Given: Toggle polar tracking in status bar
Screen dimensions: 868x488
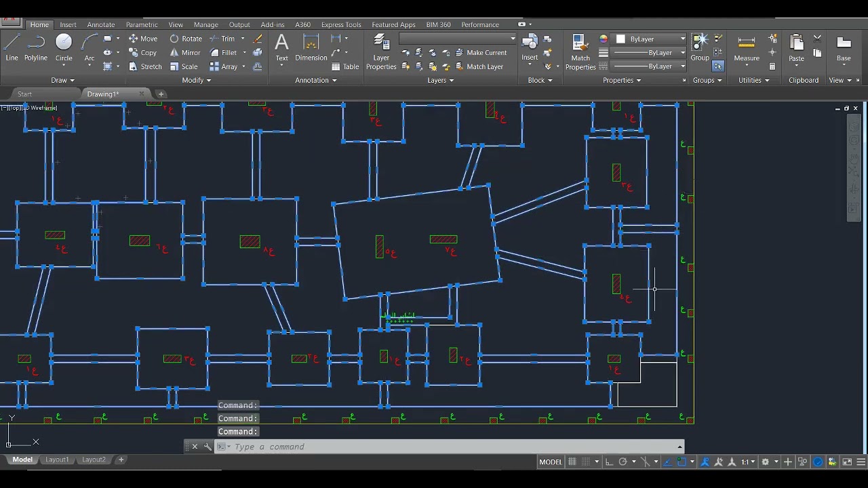Looking at the screenshot, I should click(x=623, y=462).
